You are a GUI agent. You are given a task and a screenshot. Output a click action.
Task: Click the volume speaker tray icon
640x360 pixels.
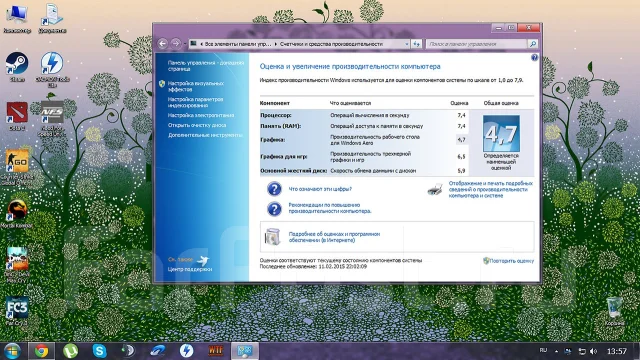point(593,351)
